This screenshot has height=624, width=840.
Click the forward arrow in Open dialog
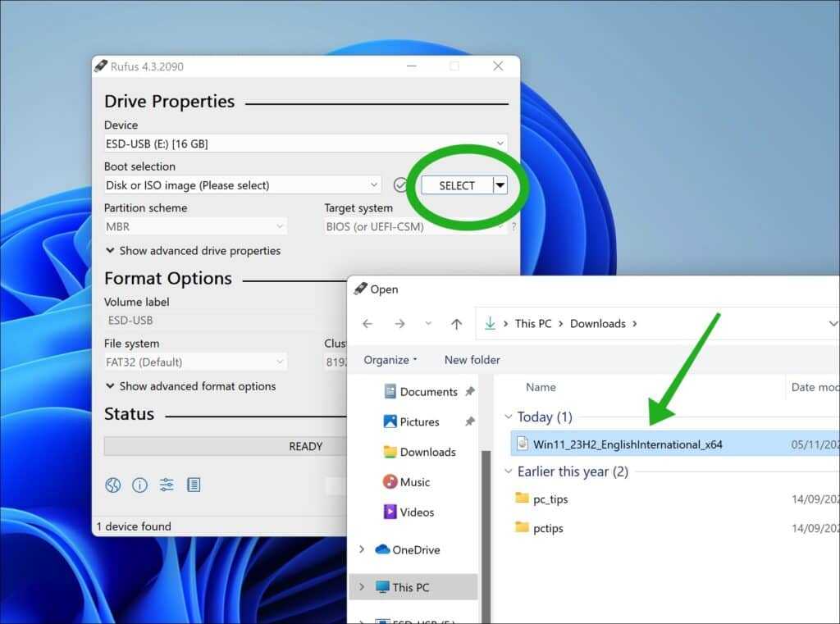[x=399, y=324]
